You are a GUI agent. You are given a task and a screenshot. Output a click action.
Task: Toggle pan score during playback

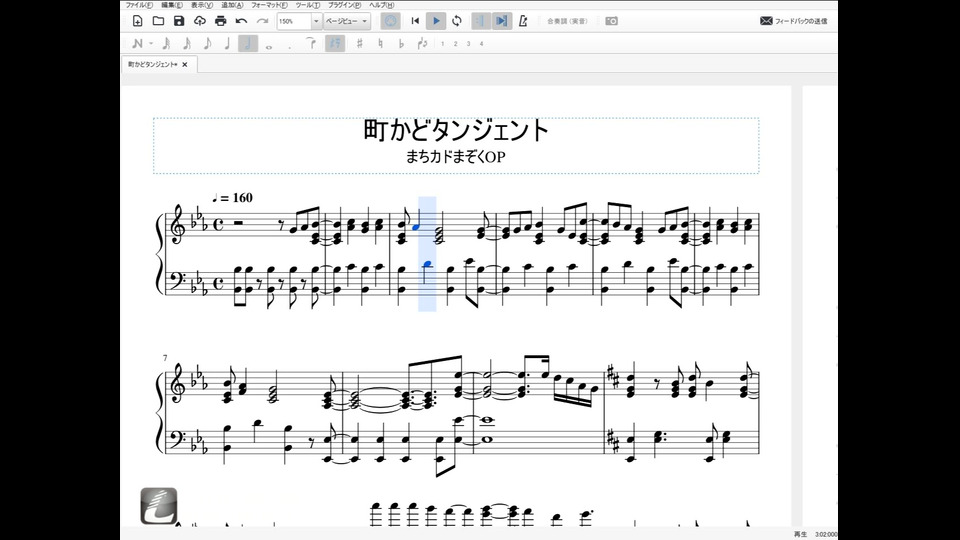(501, 21)
